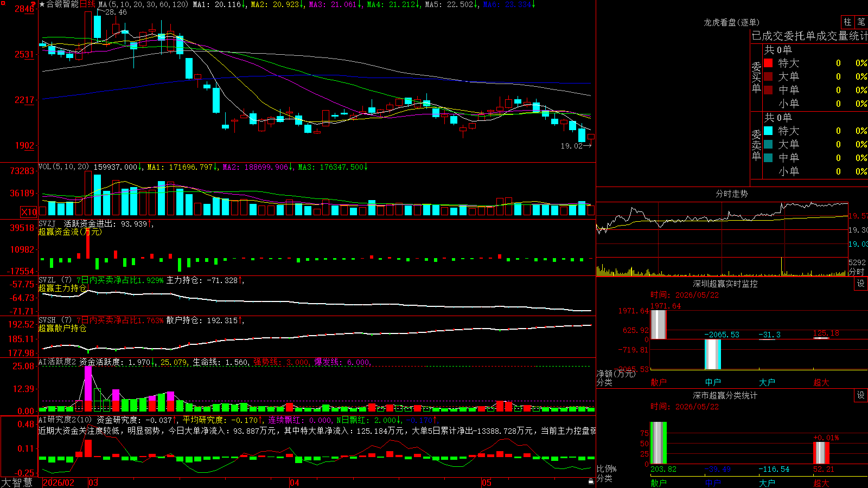Open 设 settings for 深市超赢分类统计
The width and height of the screenshot is (868, 488).
point(861,395)
